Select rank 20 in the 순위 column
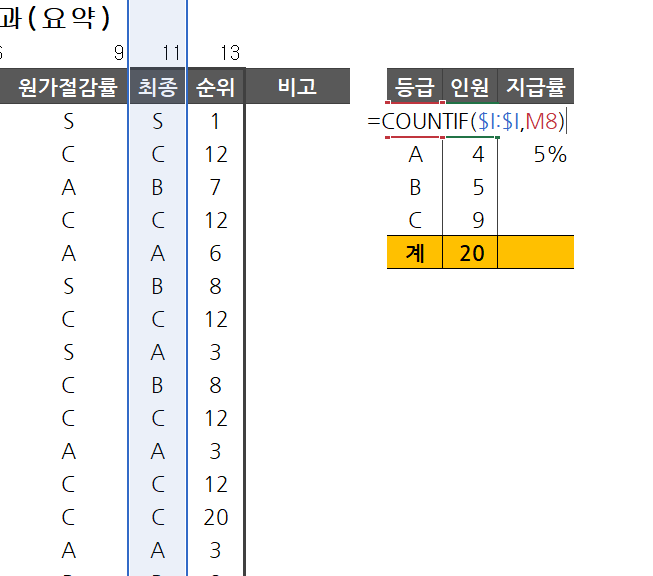The height and width of the screenshot is (576, 653). pyautogui.click(x=215, y=517)
